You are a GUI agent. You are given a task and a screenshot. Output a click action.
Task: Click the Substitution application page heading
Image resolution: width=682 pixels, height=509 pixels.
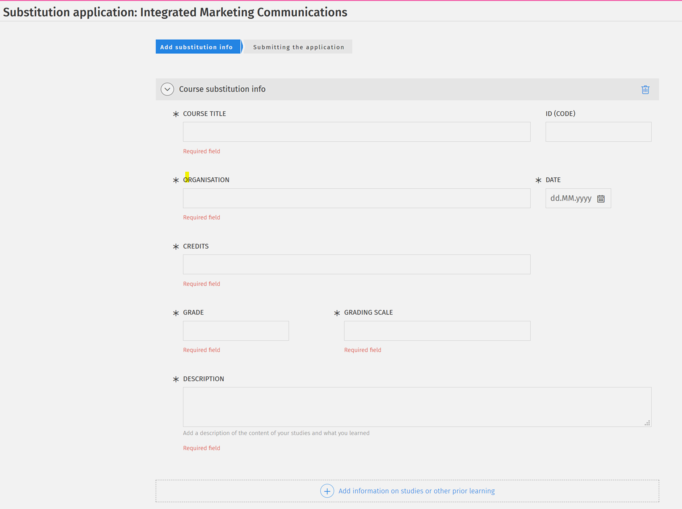coord(175,12)
